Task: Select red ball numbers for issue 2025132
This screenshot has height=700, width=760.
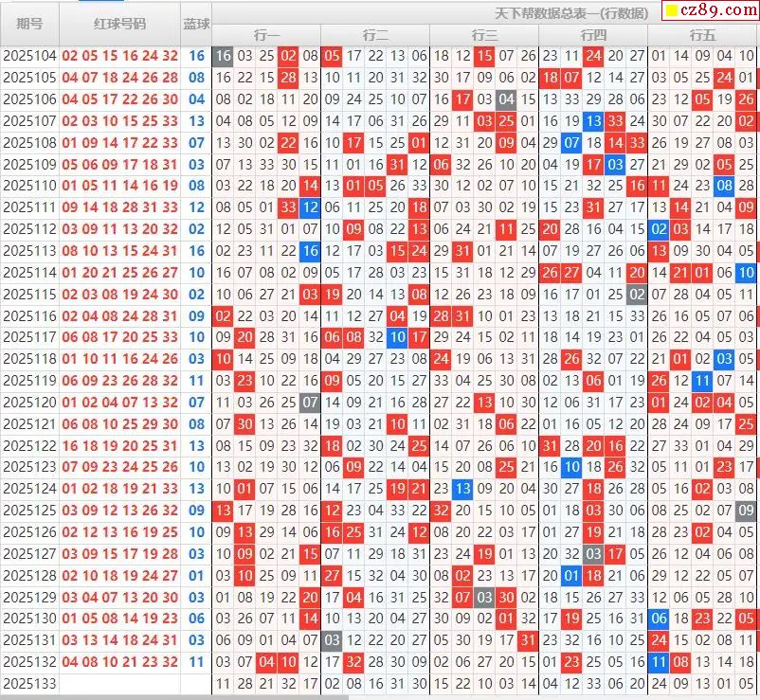Action: tap(119, 662)
